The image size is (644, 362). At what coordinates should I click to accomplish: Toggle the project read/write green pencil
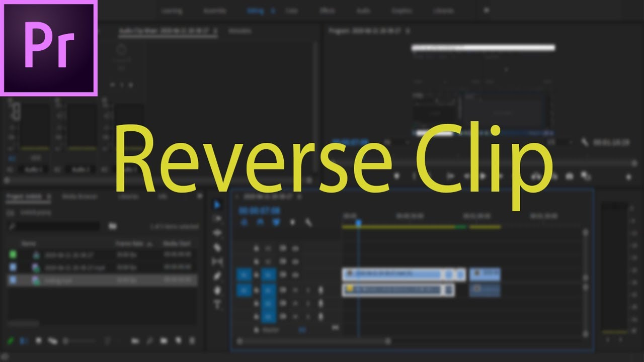coord(10,341)
